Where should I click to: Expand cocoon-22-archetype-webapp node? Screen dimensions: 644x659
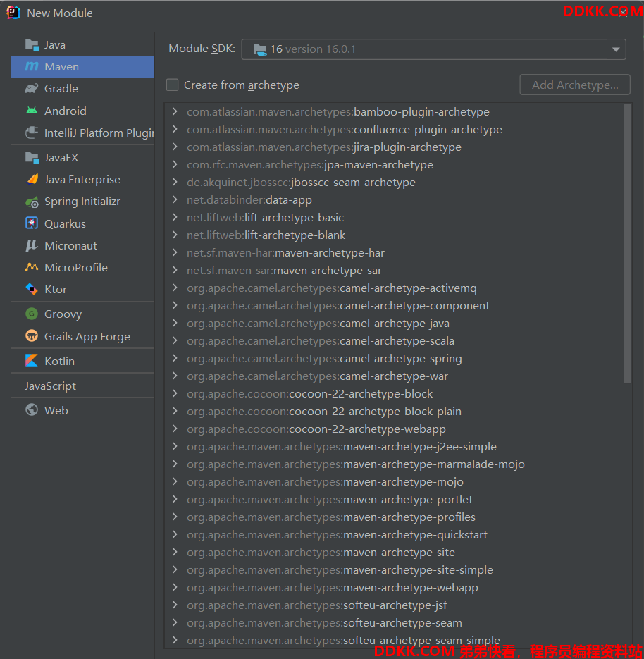pos(175,429)
